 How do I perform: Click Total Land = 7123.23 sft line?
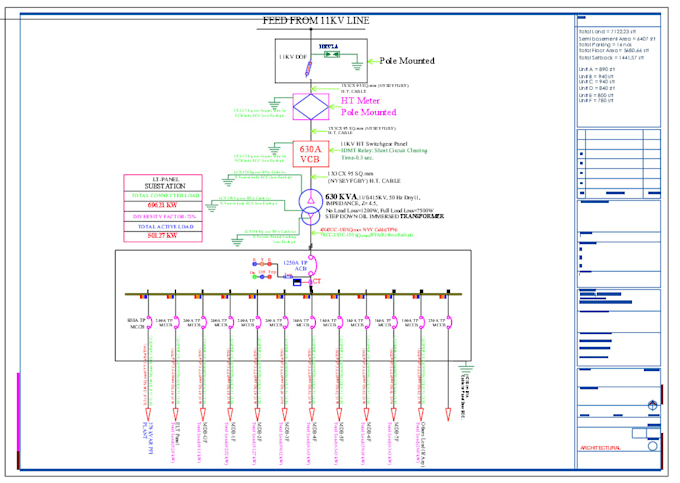(x=608, y=32)
